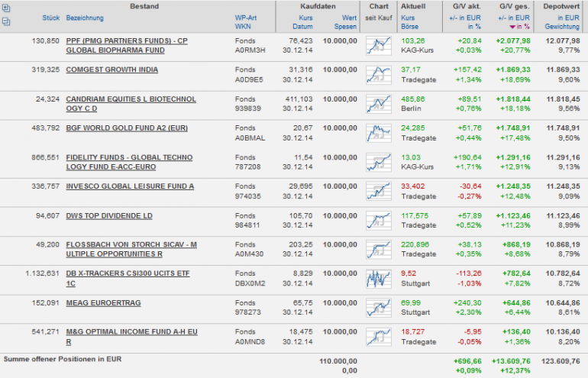Image resolution: width=588 pixels, height=378 pixels.
Task: Click WKN 984811 of DWS Top Dividende
Action: [x=247, y=225]
